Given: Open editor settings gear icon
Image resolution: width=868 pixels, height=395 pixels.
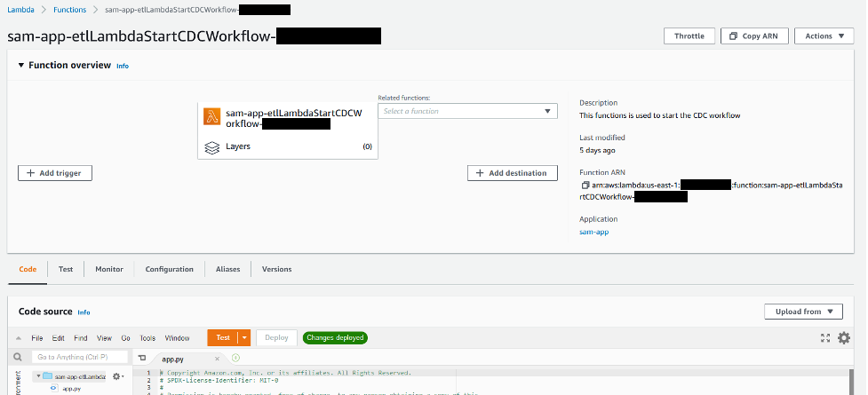Looking at the screenshot, I should pyautogui.click(x=844, y=338).
